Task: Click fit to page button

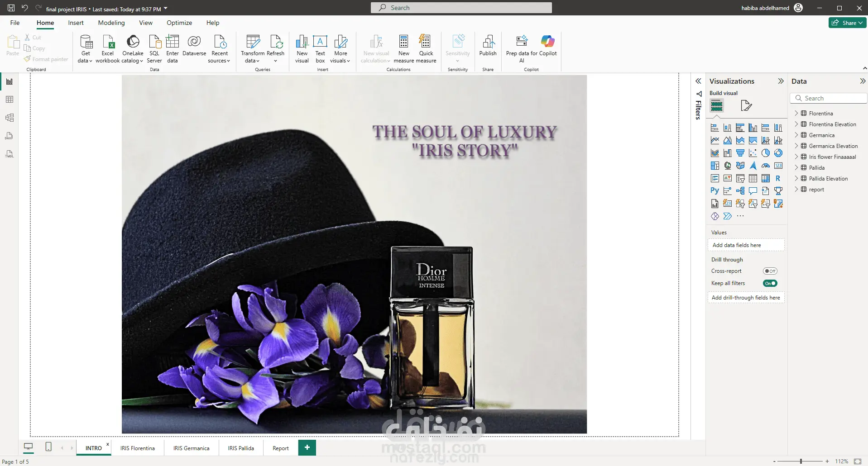Action: tap(857, 461)
